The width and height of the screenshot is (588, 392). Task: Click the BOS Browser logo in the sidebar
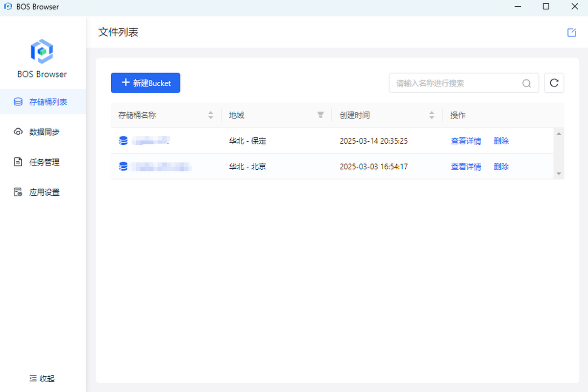42,51
